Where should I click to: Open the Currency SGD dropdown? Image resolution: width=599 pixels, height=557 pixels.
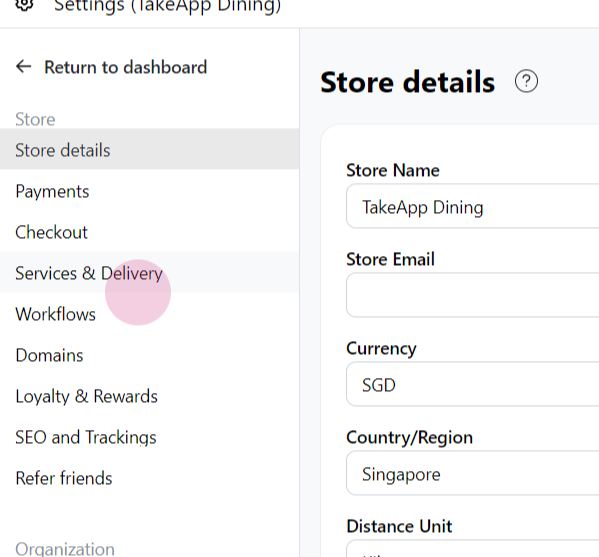pos(473,384)
